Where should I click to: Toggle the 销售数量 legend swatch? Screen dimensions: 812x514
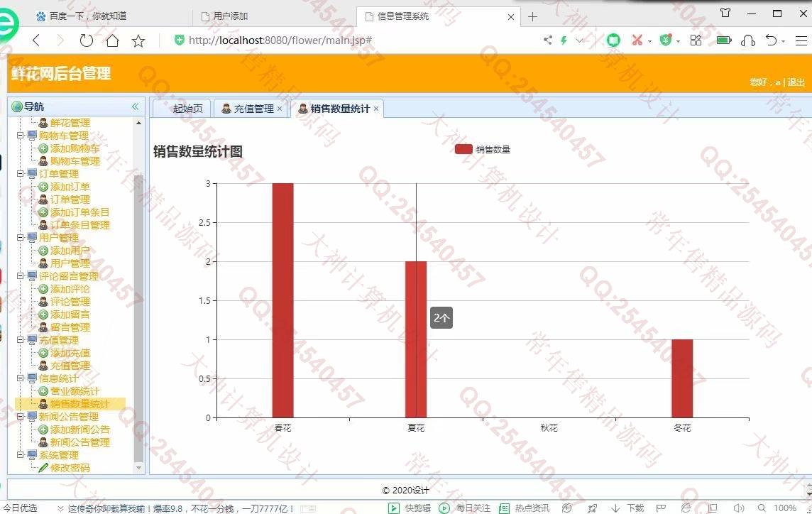click(463, 149)
